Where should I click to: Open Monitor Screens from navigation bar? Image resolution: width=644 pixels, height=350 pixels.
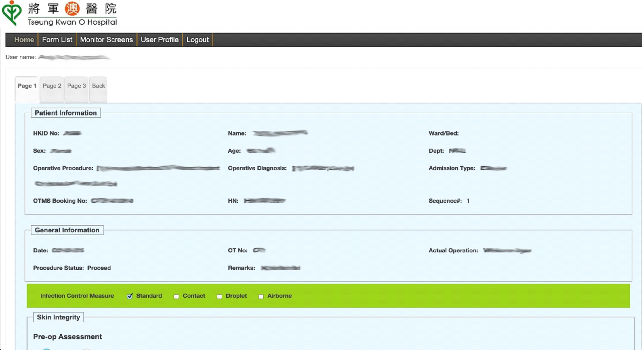pos(106,40)
